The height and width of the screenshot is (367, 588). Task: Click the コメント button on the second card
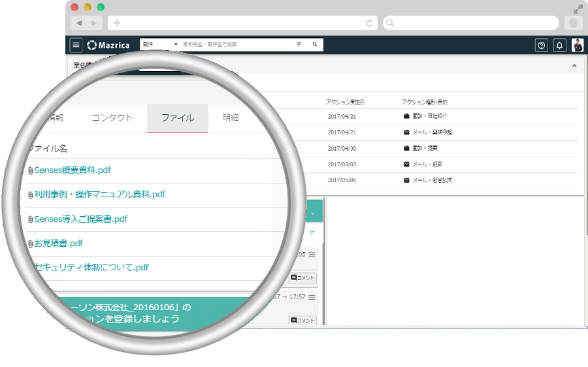(x=303, y=320)
